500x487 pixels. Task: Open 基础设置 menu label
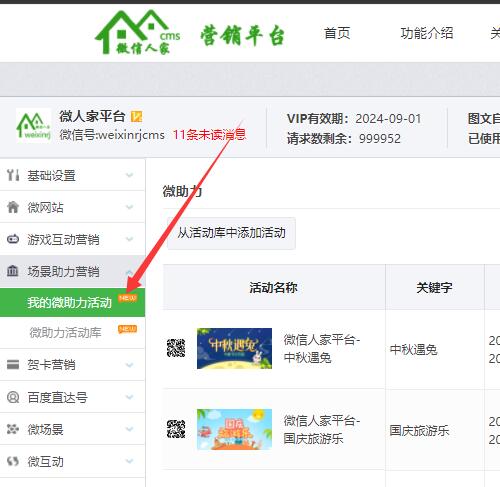click(x=51, y=175)
